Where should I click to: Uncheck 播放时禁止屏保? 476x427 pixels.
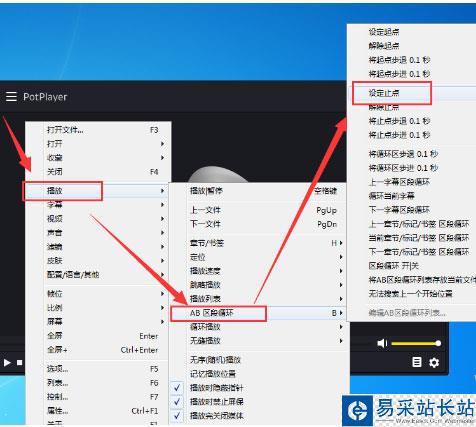(258, 402)
